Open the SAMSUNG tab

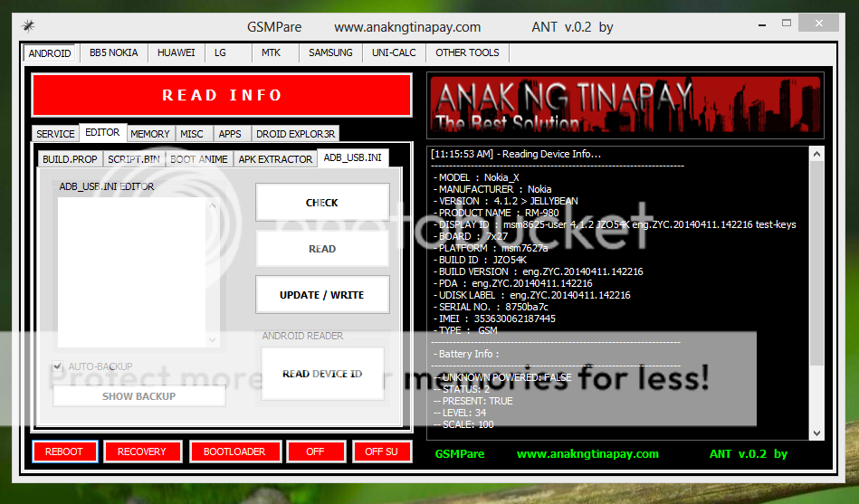tap(330, 52)
